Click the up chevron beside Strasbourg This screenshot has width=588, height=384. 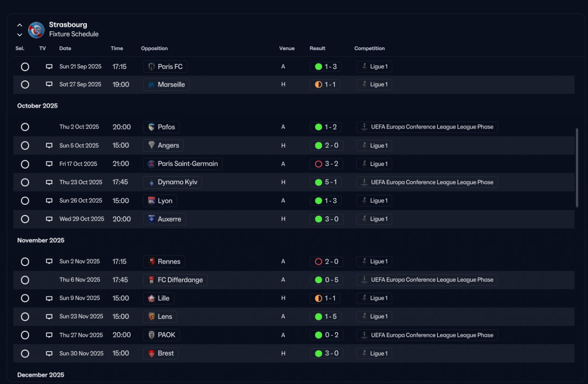20,25
